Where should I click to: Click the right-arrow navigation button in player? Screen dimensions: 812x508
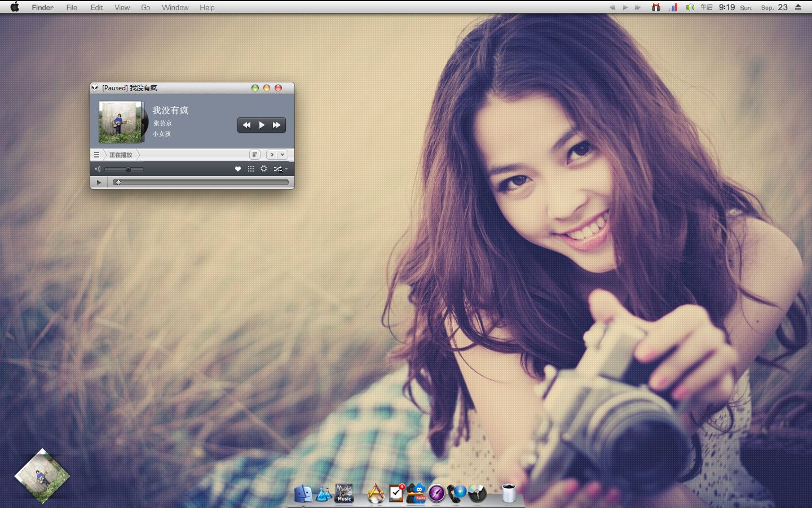pyautogui.click(x=272, y=155)
